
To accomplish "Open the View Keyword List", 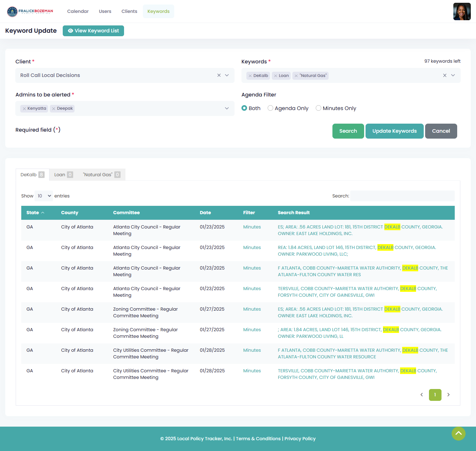I will click(x=93, y=31).
